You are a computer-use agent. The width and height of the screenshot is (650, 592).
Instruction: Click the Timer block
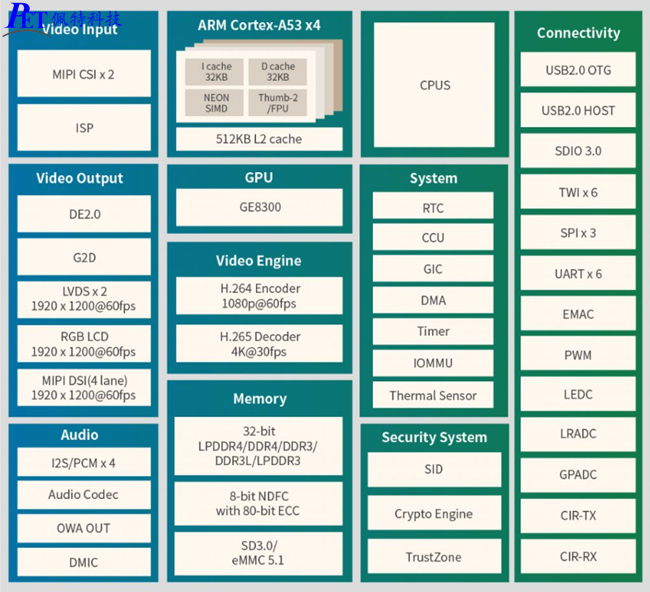433,331
